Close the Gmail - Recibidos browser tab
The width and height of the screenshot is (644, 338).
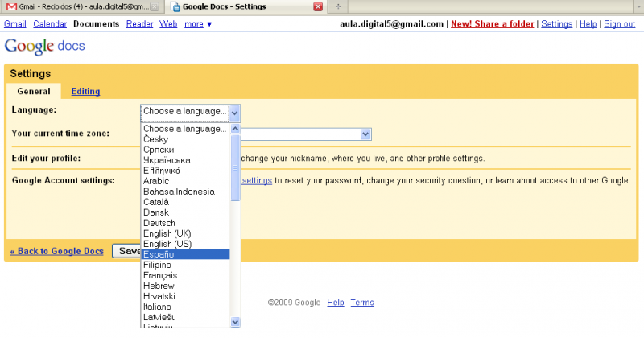[x=155, y=6]
